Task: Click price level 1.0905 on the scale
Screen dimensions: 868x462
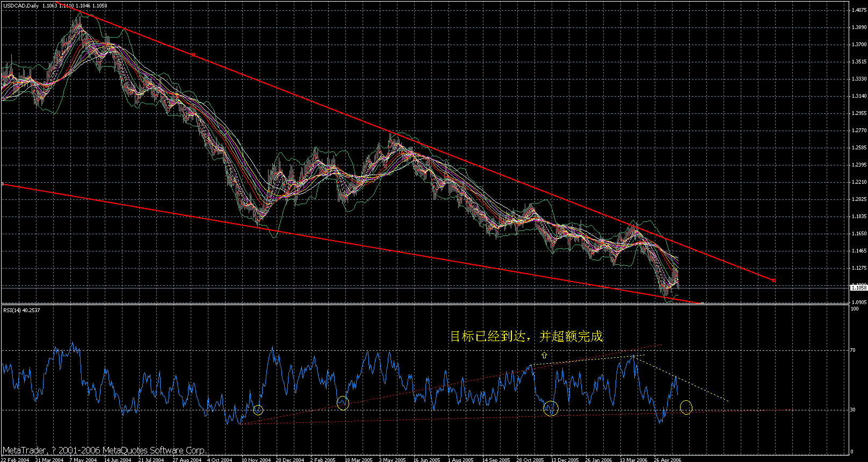Action: 859,302
